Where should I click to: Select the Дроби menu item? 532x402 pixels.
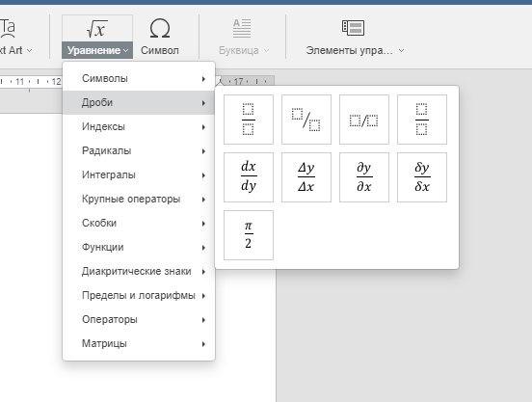[x=139, y=102]
